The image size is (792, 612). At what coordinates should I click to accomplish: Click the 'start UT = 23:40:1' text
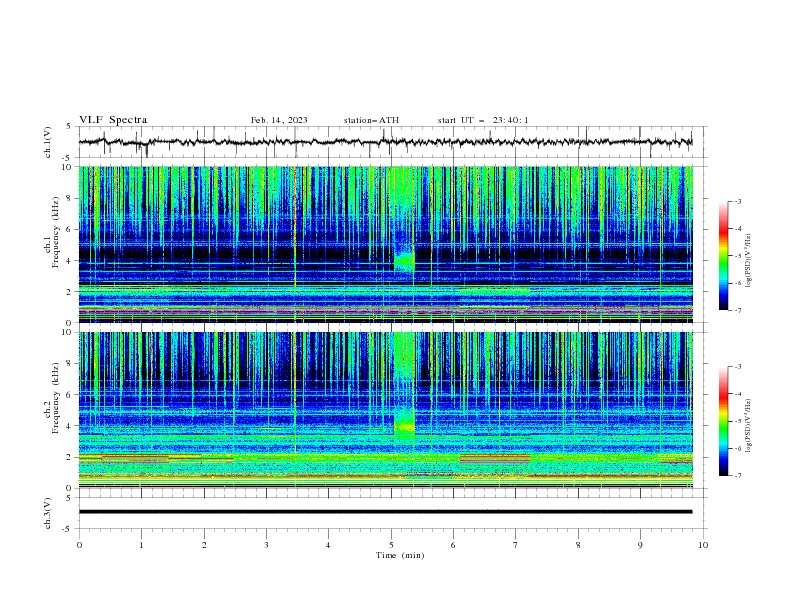(x=483, y=120)
